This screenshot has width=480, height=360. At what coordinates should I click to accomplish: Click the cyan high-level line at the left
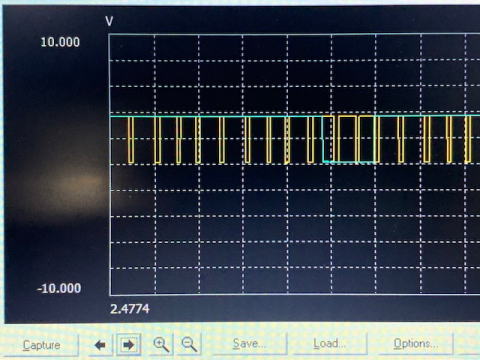click(x=213, y=116)
